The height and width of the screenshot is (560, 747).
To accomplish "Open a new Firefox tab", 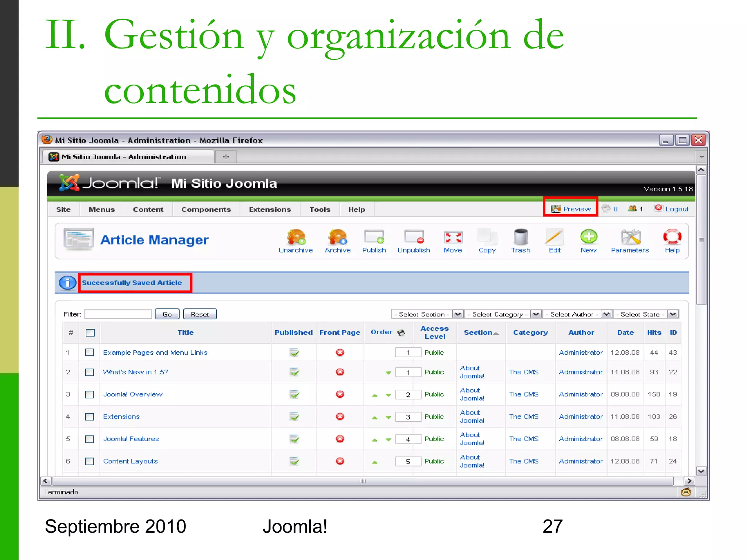I will 226,157.
